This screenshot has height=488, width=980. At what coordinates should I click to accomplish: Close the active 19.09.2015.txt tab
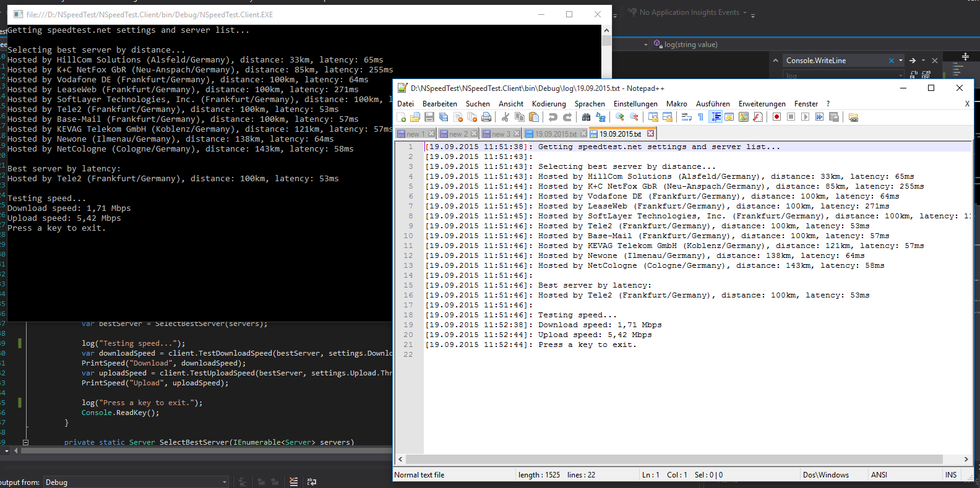pos(650,134)
